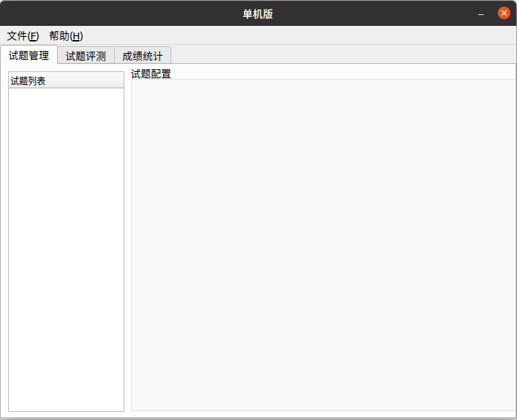
Task: Open the 帮助(H) menu
Action: pyautogui.click(x=66, y=36)
